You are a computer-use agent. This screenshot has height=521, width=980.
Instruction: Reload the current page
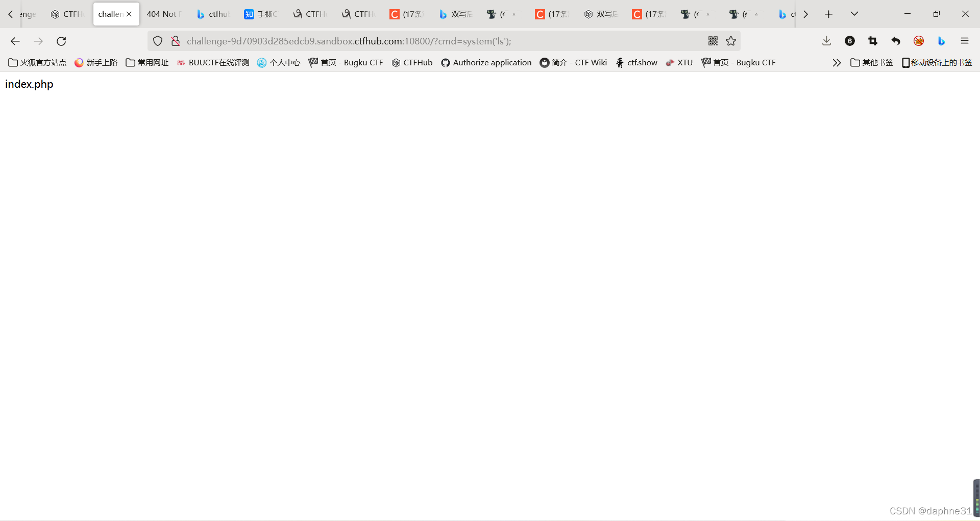click(x=61, y=41)
